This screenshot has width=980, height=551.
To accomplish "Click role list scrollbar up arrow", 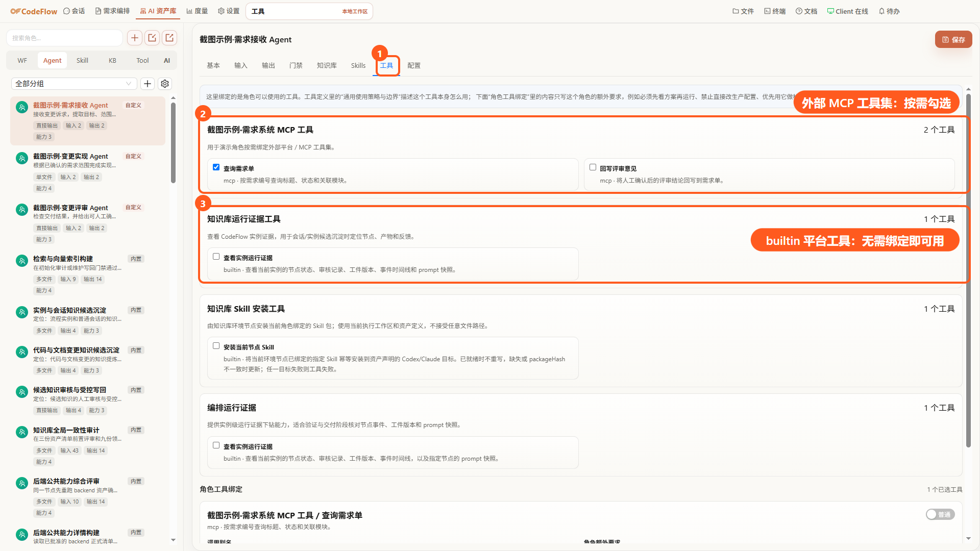I will [x=173, y=97].
